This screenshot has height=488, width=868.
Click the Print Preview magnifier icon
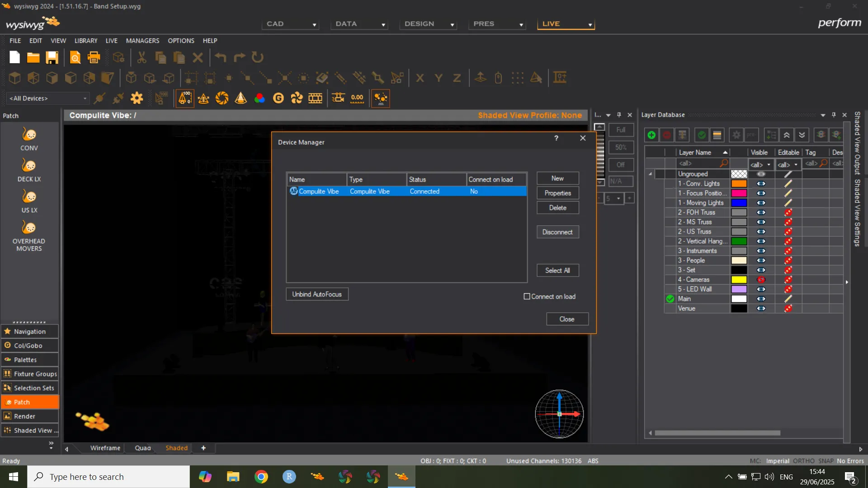tap(75, 57)
